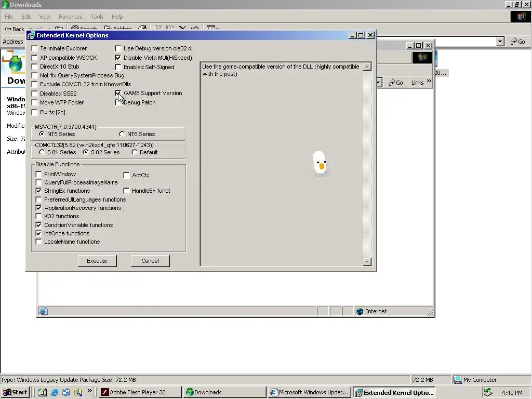Select NT6 Series radio button
Image resolution: width=532 pixels, height=399 pixels.
click(x=122, y=134)
